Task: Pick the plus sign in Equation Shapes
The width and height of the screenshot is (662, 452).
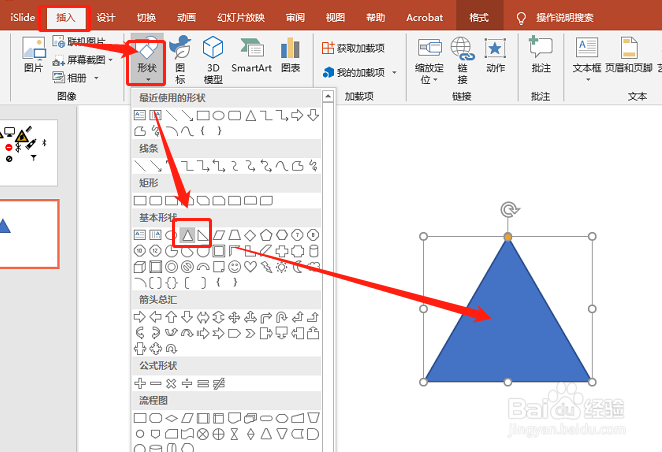Action: 140,383
